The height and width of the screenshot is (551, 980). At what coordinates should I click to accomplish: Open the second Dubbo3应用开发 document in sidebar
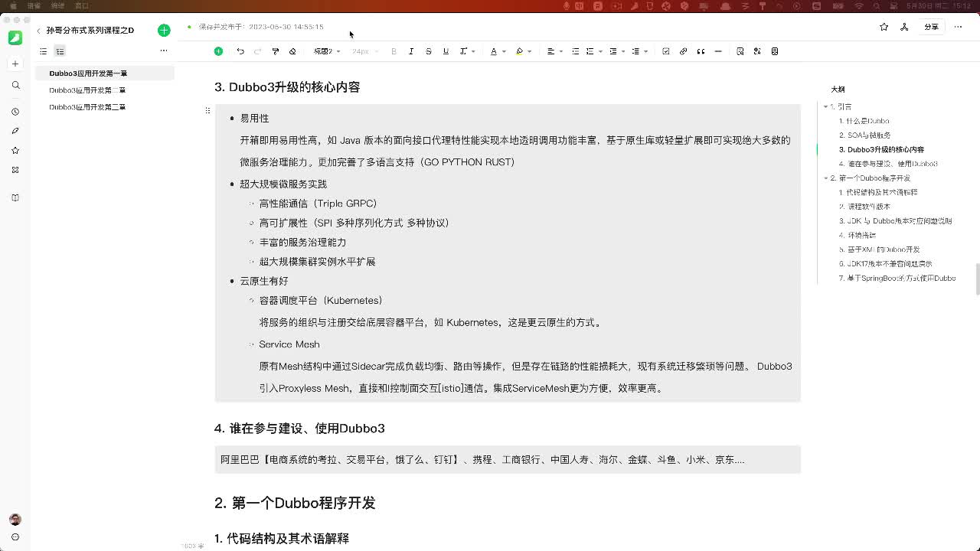click(x=87, y=90)
